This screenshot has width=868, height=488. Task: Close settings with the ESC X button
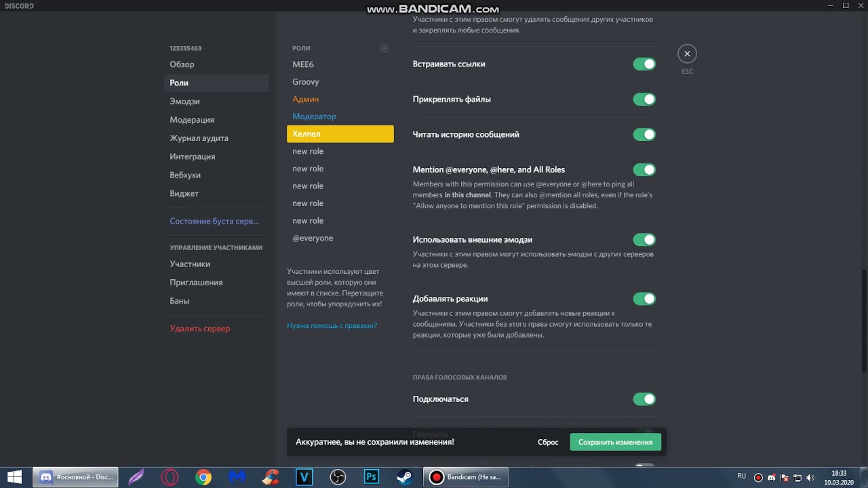click(687, 54)
